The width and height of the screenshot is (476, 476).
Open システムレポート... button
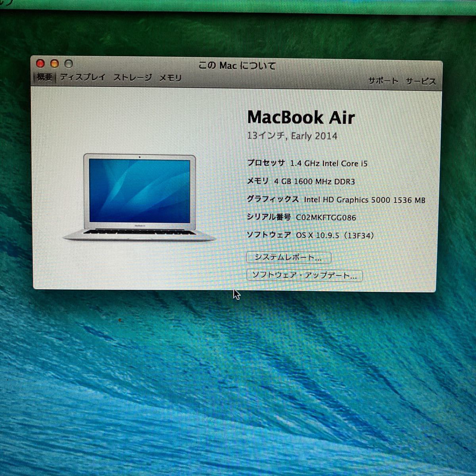288,257
